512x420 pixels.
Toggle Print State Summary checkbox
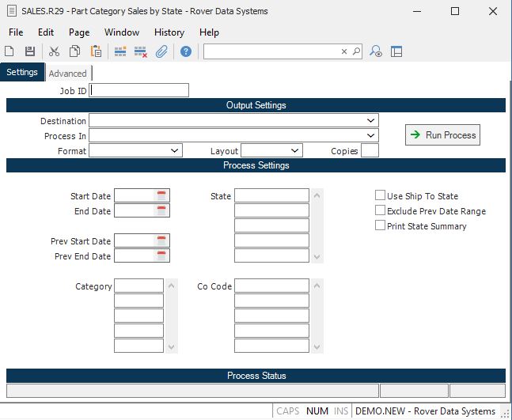click(381, 226)
